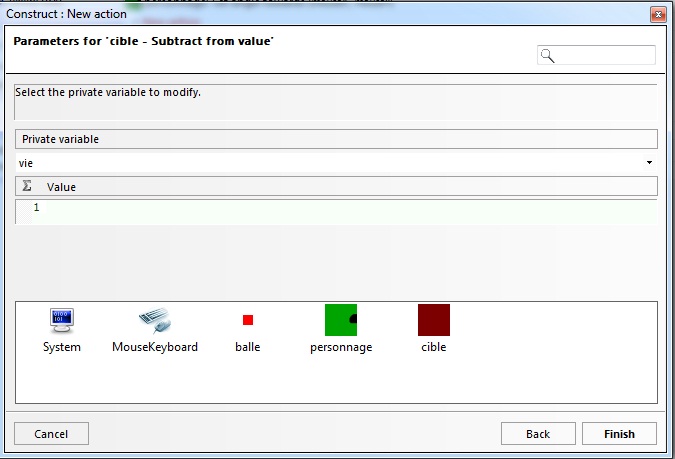Click the 'Parameters for cible' heading
The image size is (675, 459).
pos(143,41)
